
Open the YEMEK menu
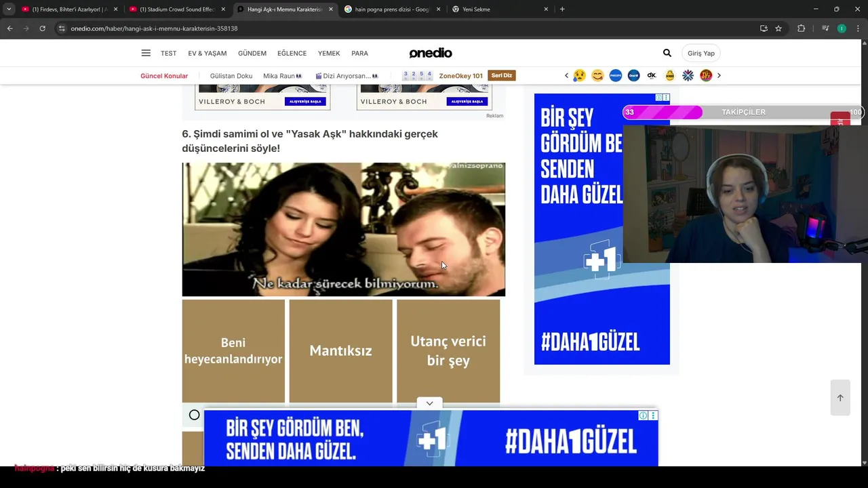[329, 53]
